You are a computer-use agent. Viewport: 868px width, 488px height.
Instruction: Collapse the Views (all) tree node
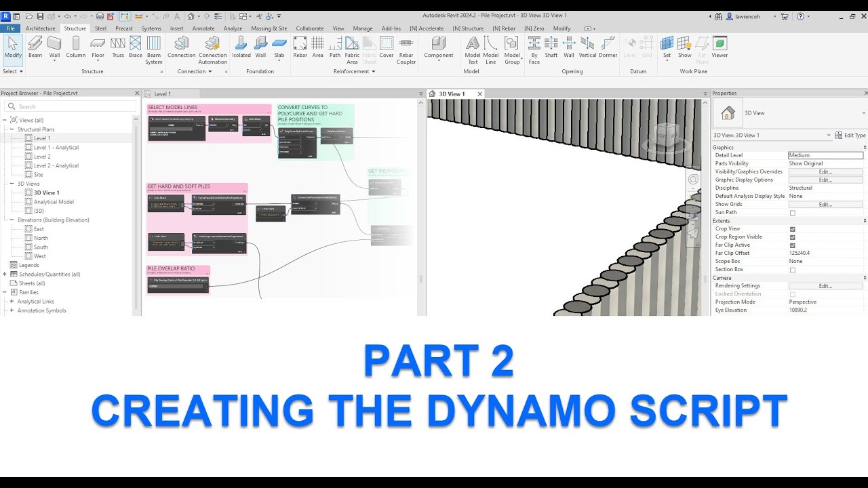(5, 120)
